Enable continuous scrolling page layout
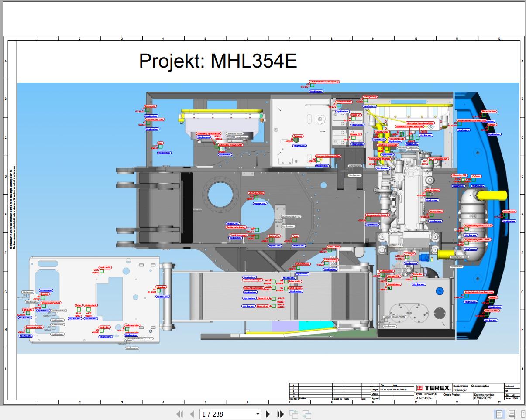 (512, 414)
